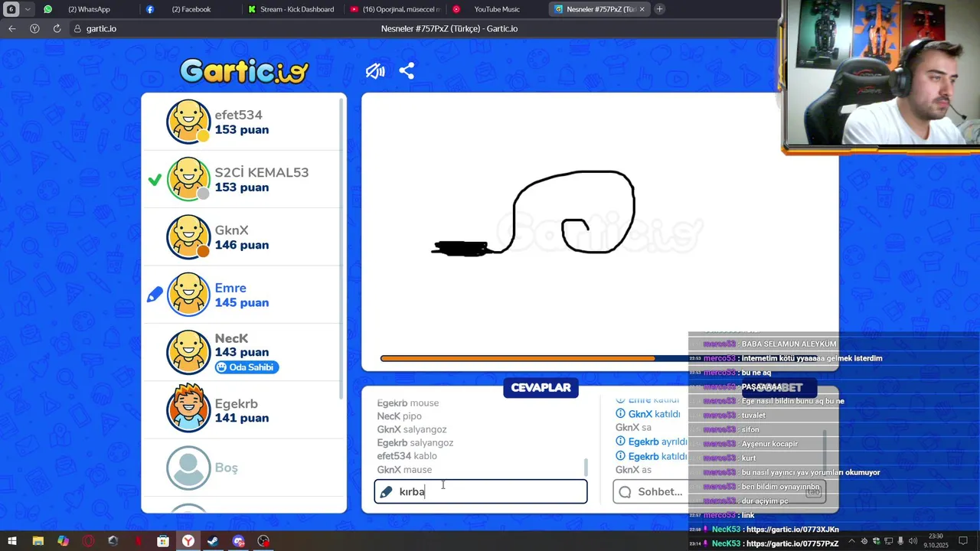The width and height of the screenshot is (980, 551).
Task: Click the answer row "Egekrb salyangoz"
Action: [415, 442]
